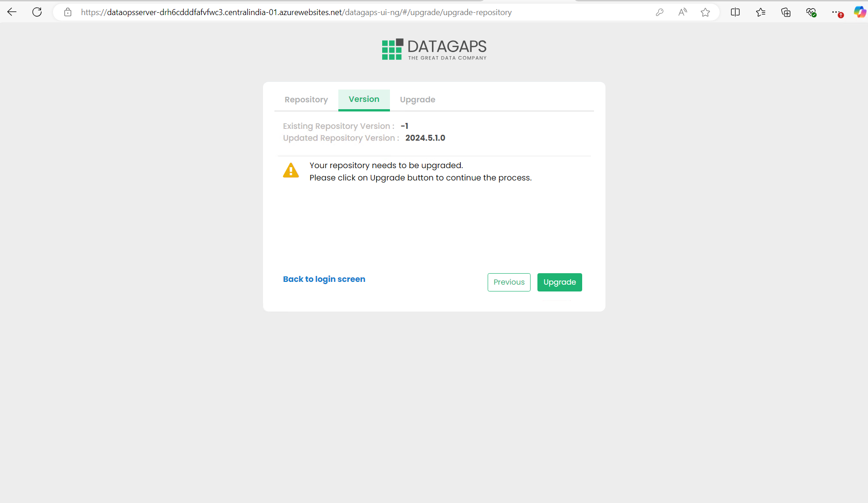Viewport: 868px width, 503px height.
Task: Click 'Your repository needs to be upgraded.' text
Action: tap(386, 165)
